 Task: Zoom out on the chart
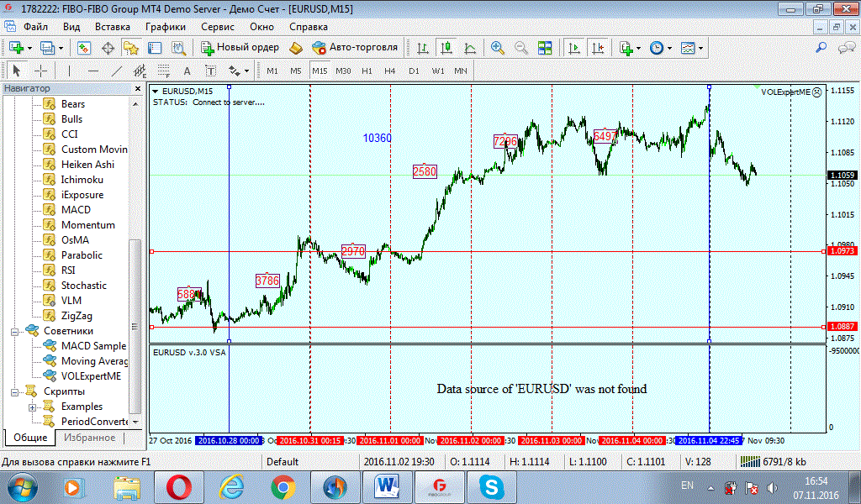521,48
